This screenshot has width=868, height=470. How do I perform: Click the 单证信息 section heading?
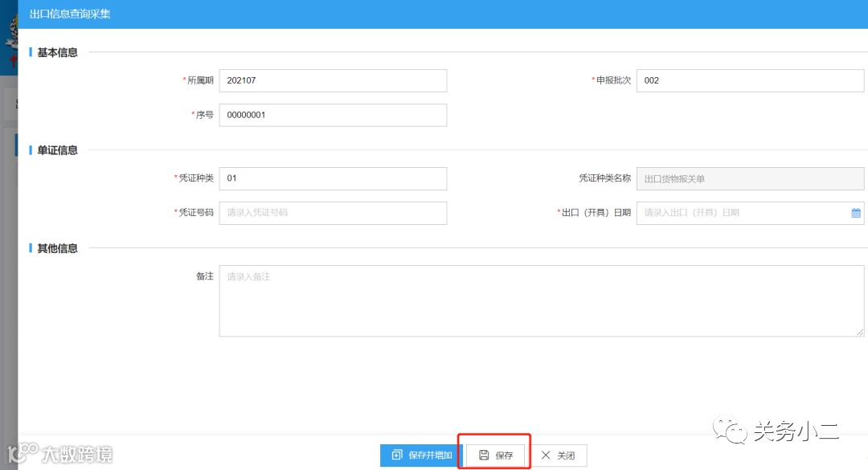57,150
